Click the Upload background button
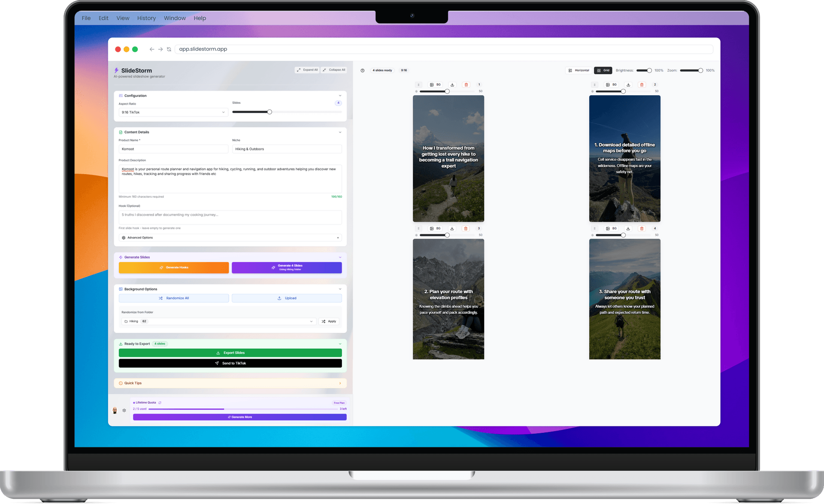This screenshot has height=504, width=824. (287, 298)
